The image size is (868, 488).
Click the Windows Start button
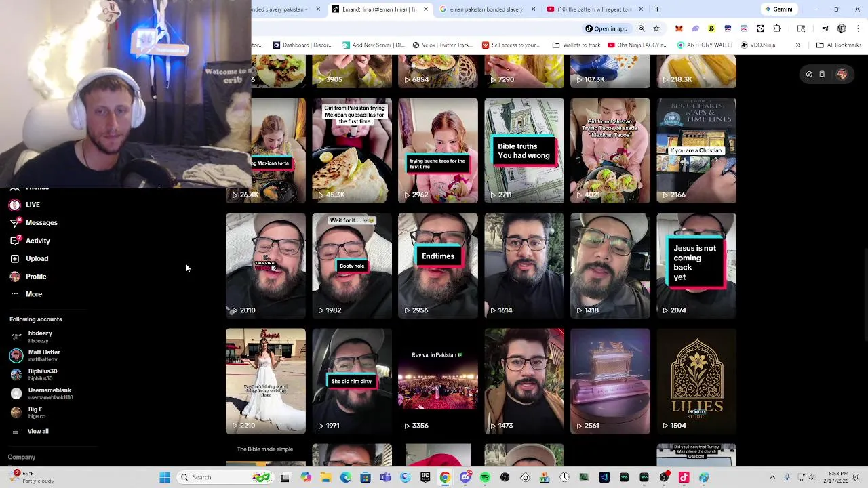165,477
